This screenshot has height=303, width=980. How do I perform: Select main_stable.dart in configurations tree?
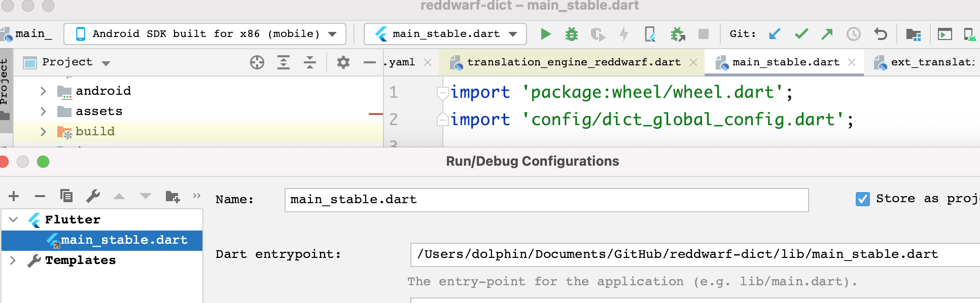tap(102, 240)
